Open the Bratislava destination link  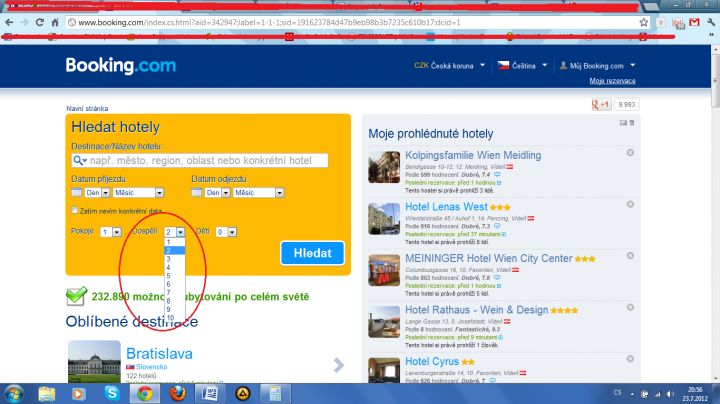point(159,354)
